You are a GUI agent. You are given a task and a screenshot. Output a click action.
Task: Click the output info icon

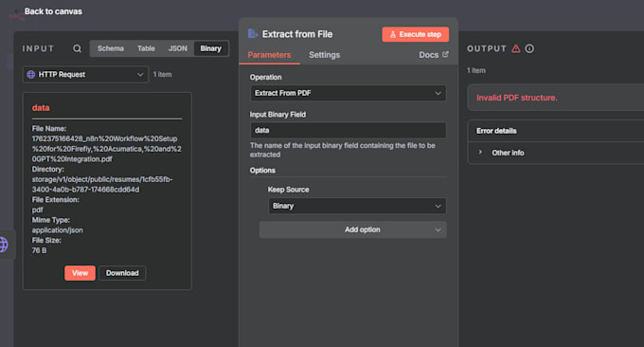529,48
